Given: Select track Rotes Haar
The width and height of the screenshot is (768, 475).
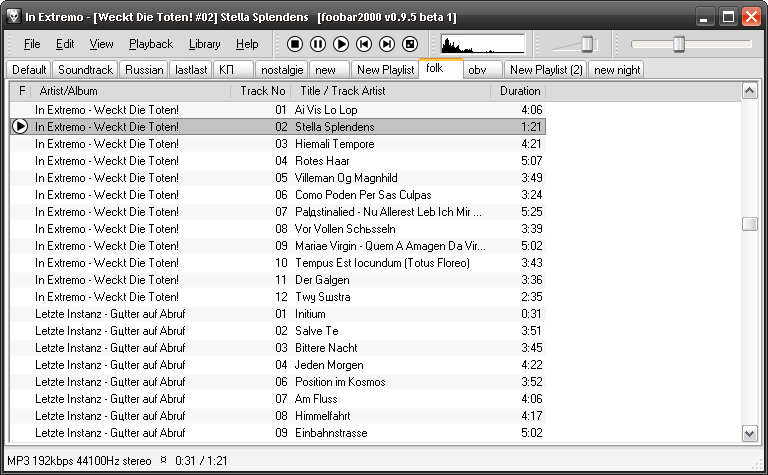Looking at the screenshot, I should [x=278, y=161].
